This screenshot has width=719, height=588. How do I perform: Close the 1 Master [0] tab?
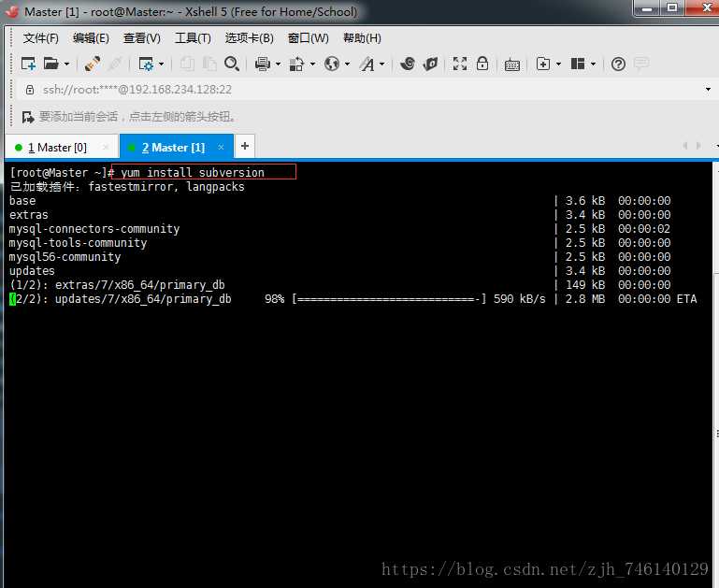pos(106,147)
